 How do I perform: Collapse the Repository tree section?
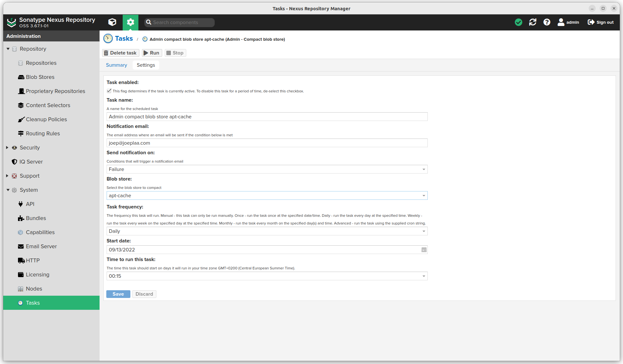[x=8, y=49]
